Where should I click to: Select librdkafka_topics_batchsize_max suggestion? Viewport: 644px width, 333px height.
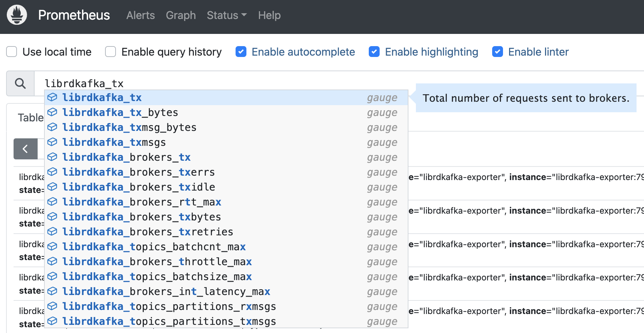coord(226,276)
